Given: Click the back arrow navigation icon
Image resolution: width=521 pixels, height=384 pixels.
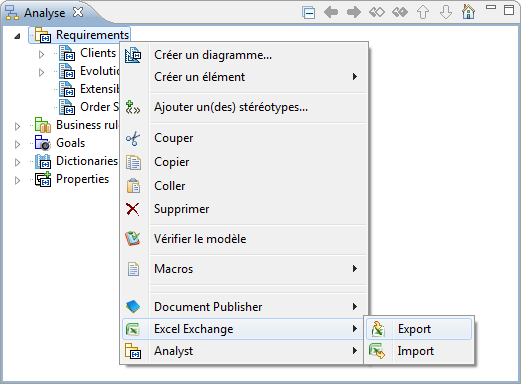Looking at the screenshot, I should pyautogui.click(x=331, y=13).
